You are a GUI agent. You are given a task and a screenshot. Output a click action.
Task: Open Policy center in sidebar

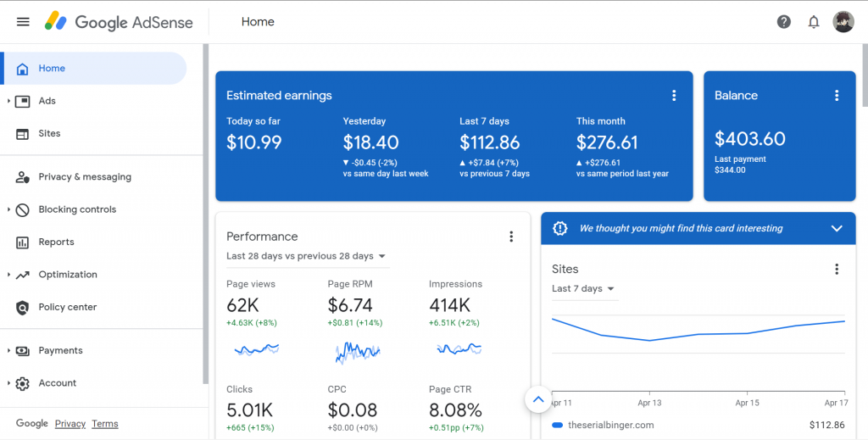67,308
